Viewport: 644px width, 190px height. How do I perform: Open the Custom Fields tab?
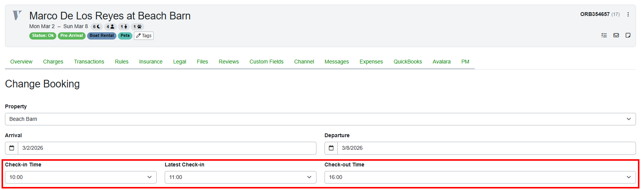(x=266, y=62)
